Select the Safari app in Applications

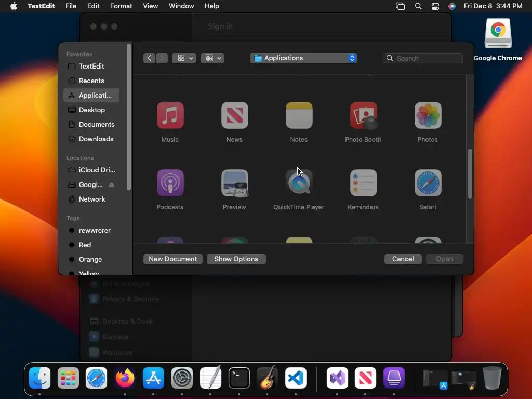point(428,183)
